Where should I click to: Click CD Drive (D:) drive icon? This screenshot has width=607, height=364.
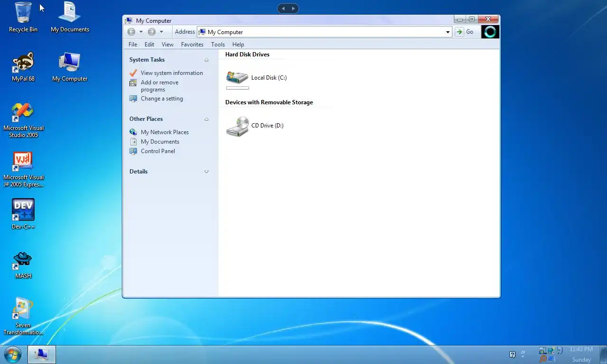point(237,126)
